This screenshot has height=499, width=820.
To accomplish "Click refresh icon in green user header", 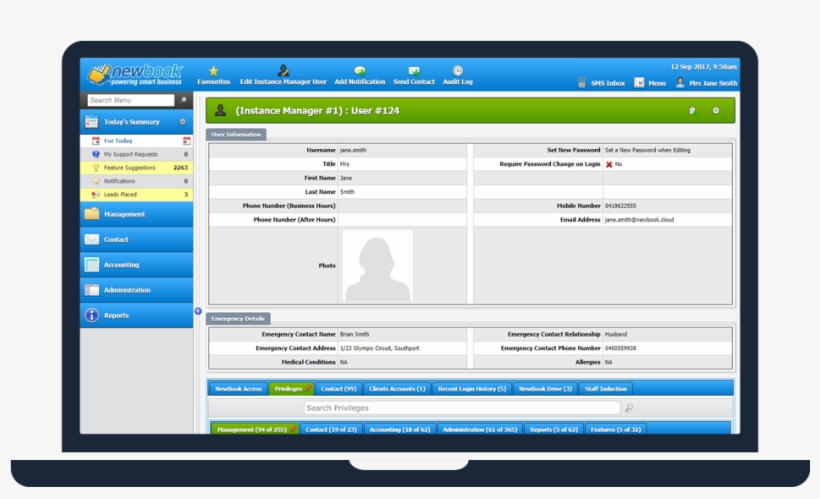I will click(x=716, y=110).
